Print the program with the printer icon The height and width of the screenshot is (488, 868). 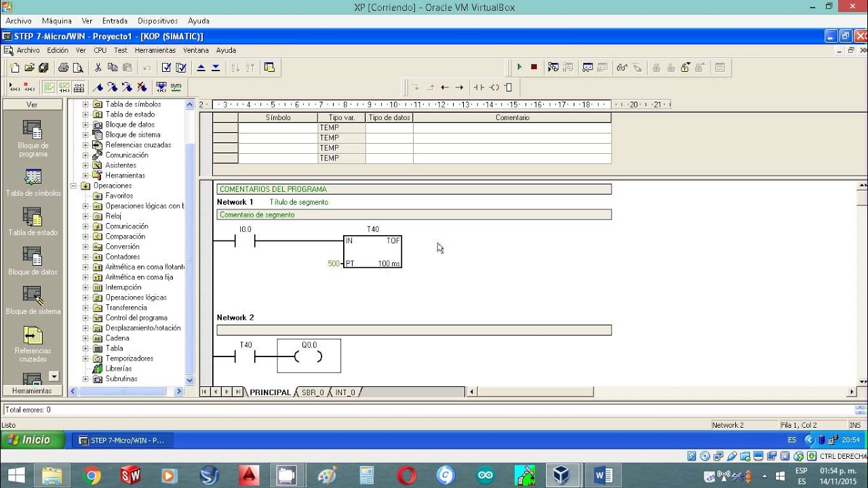(63, 67)
